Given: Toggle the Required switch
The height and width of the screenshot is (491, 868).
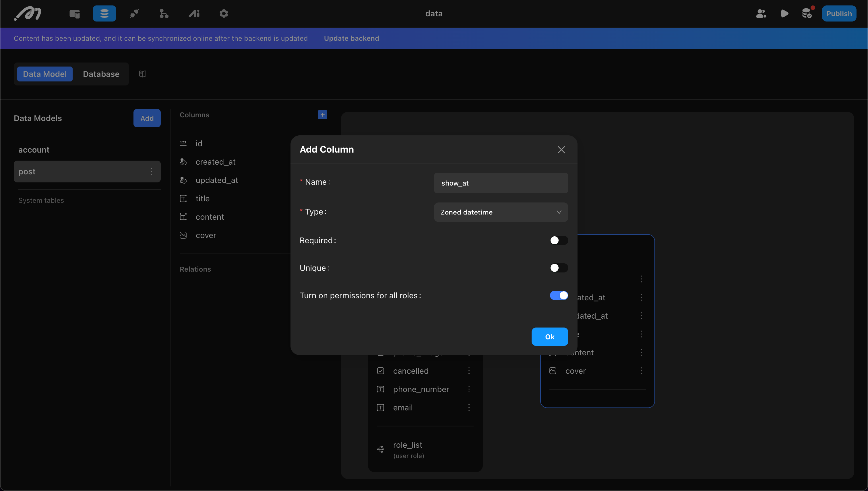Looking at the screenshot, I should click(559, 240).
